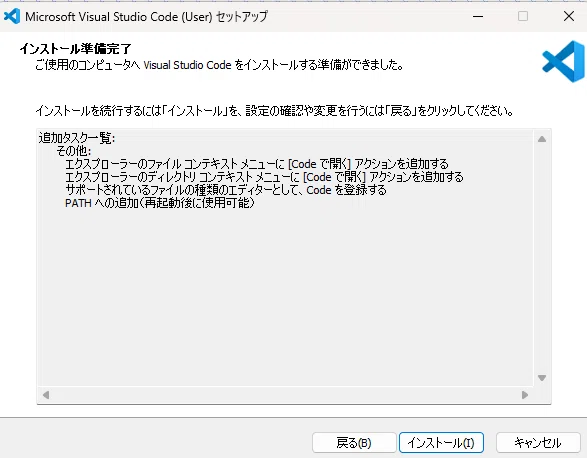Click the 'その他:' line in summary box
This screenshot has height=458, width=587.
73,151
